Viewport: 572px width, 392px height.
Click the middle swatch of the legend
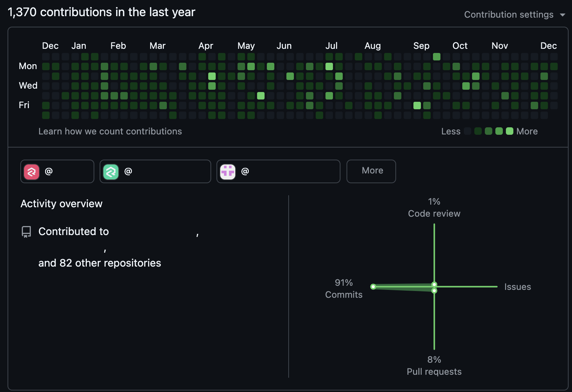(x=489, y=131)
